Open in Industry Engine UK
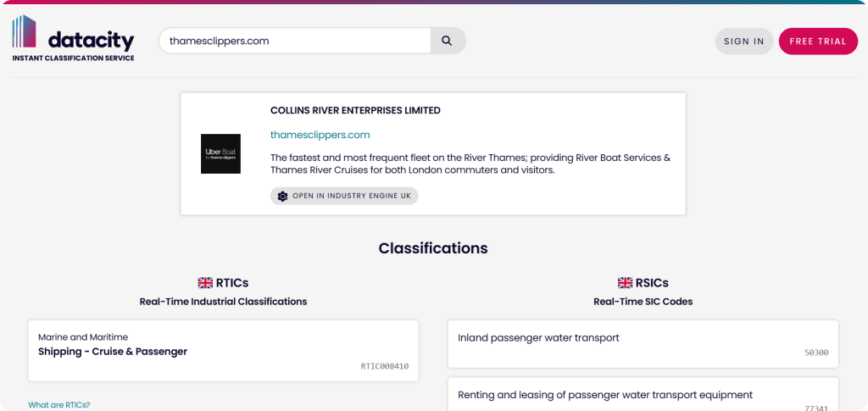 point(344,196)
